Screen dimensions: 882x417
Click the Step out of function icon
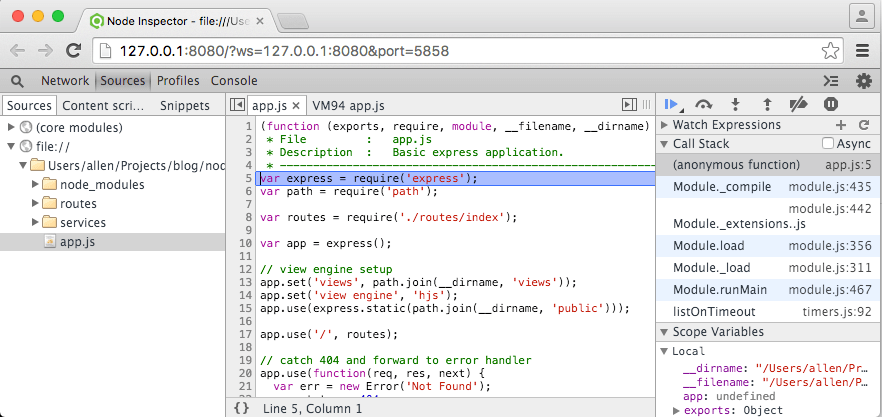(x=767, y=104)
